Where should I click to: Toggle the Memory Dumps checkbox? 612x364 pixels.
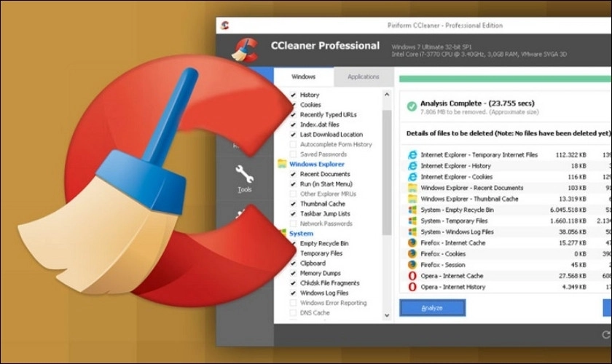[293, 273]
